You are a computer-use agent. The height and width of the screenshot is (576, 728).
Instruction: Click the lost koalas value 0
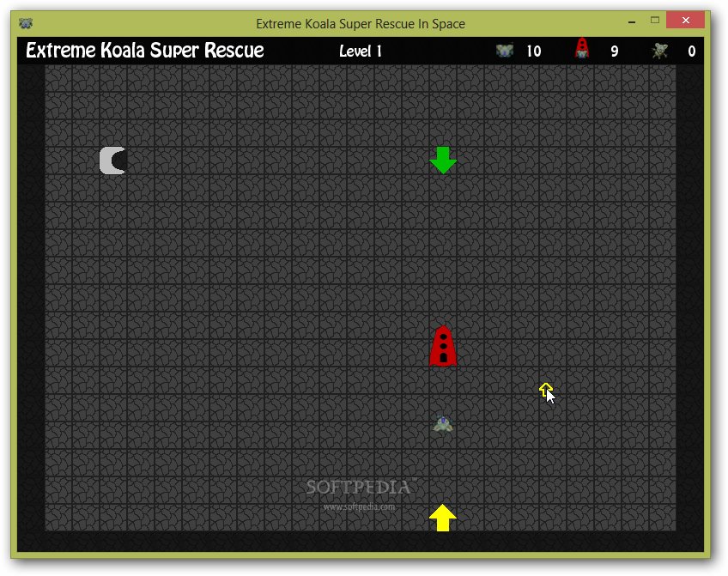pos(691,51)
